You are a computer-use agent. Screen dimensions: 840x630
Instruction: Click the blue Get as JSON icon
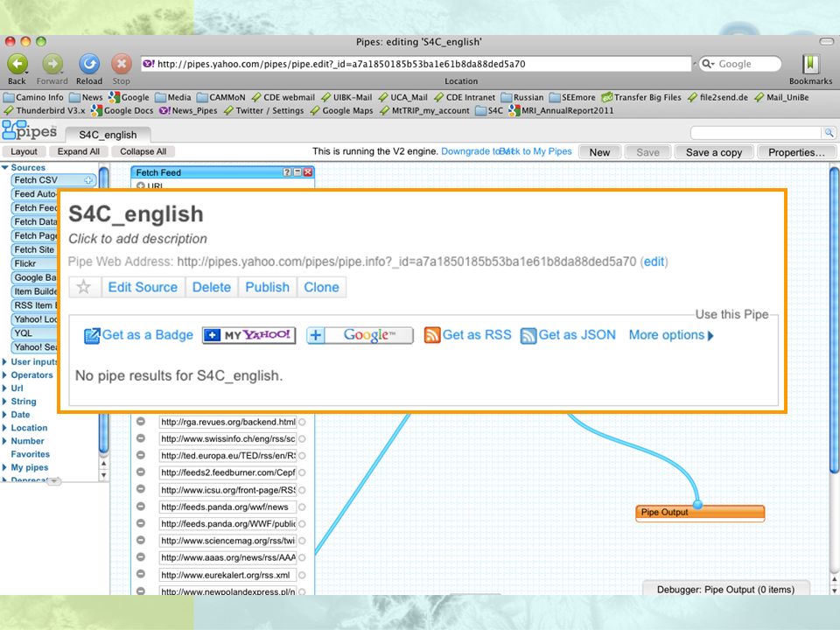point(528,336)
